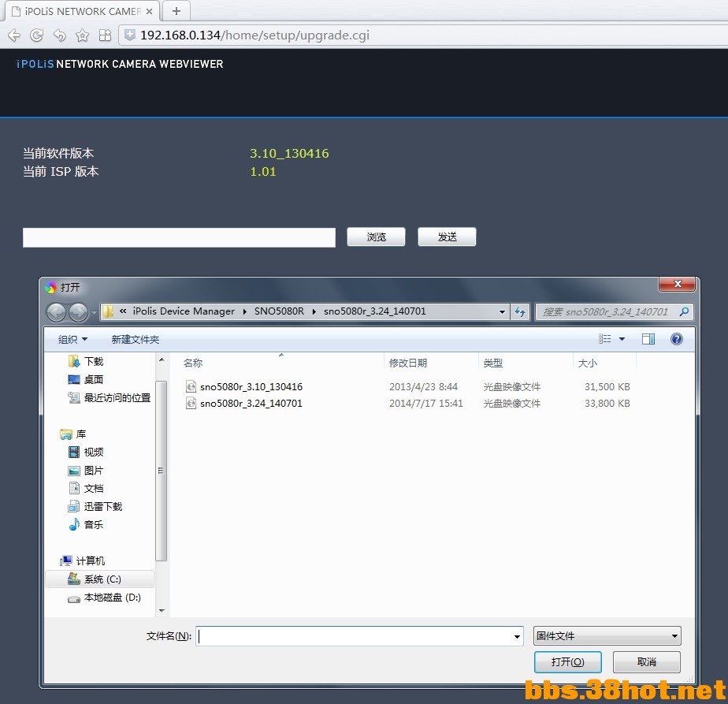Open 桌面 desktop in the sidebar

coord(93,380)
